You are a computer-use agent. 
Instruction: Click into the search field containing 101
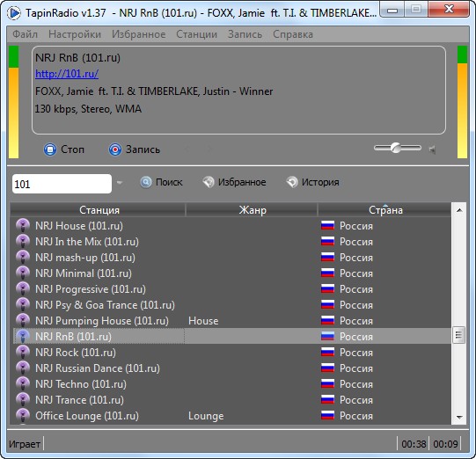[62, 184]
